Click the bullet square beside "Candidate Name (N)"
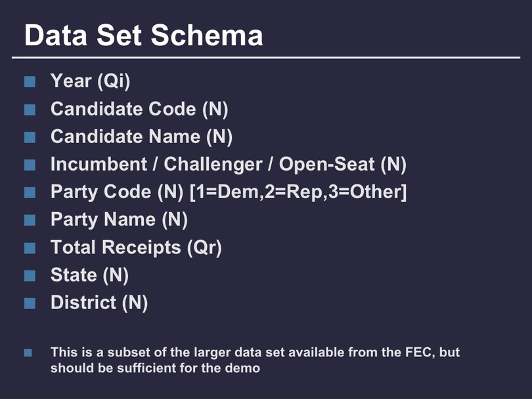Screen dimensions: 532x399 pyautogui.click(x=29, y=137)
